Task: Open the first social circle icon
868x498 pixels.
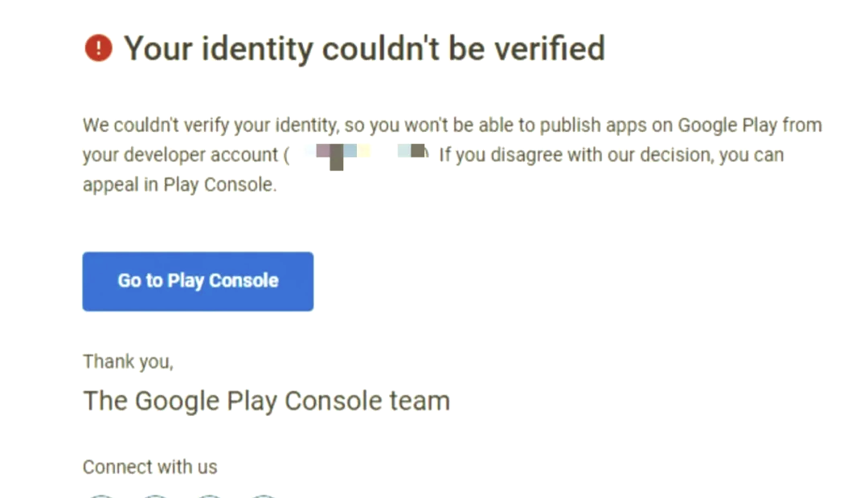Action: click(x=102, y=496)
